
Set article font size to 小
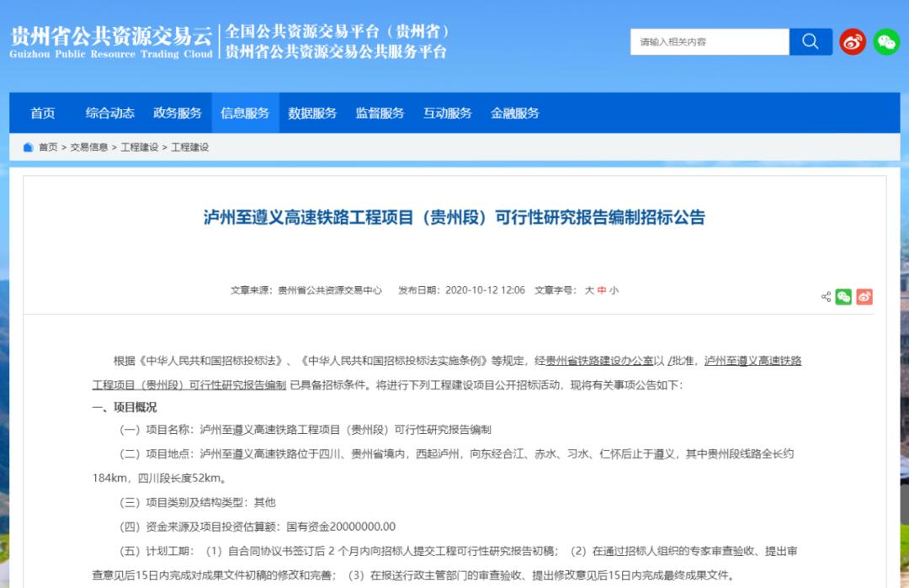pos(614,290)
